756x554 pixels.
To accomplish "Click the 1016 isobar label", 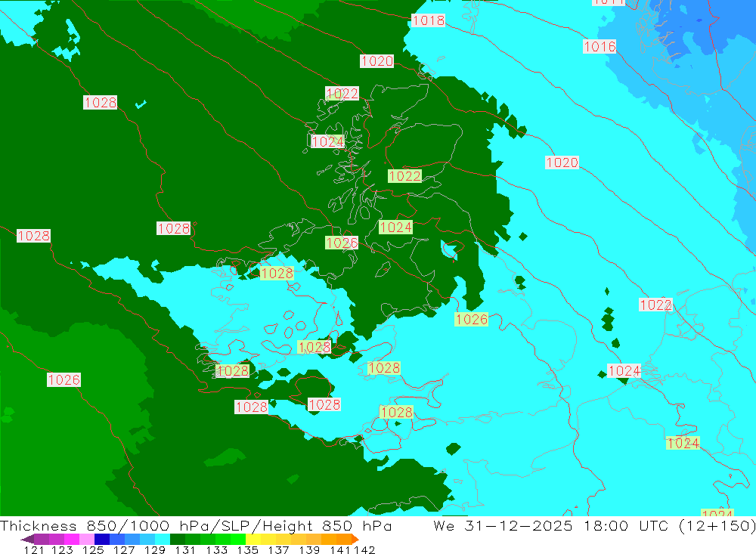I will [x=600, y=46].
